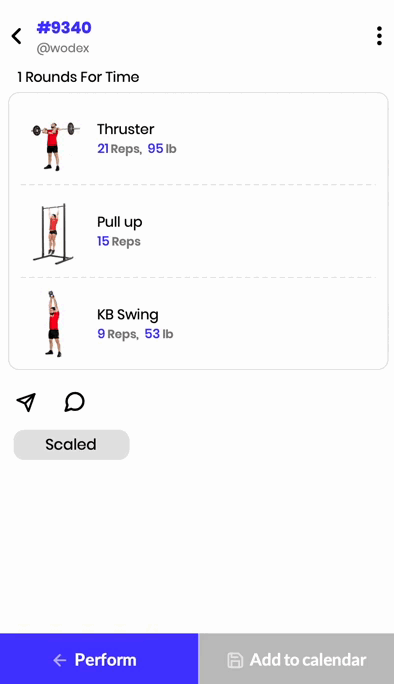This screenshot has width=394, height=684.
Task: Select the Pull up exercise name
Action: pos(120,222)
